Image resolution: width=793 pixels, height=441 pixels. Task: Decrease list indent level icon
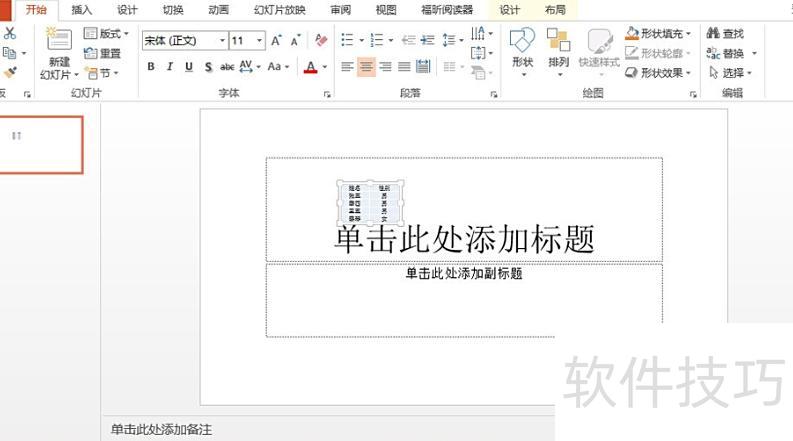[x=409, y=40]
